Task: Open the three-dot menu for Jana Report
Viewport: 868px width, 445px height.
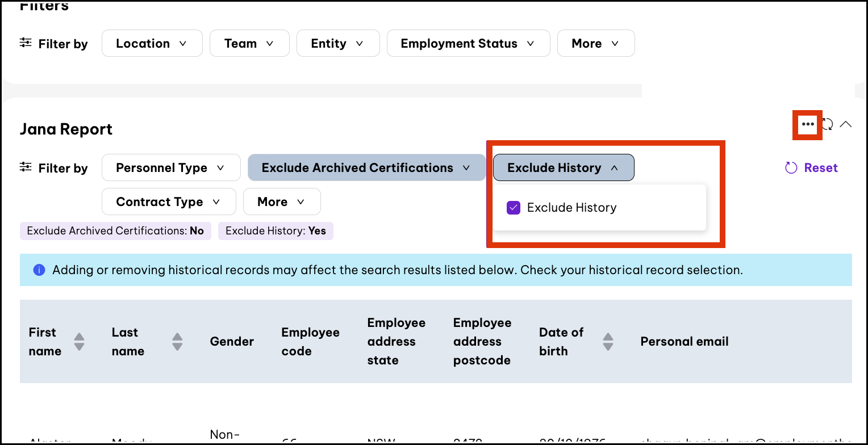Action: [x=807, y=124]
